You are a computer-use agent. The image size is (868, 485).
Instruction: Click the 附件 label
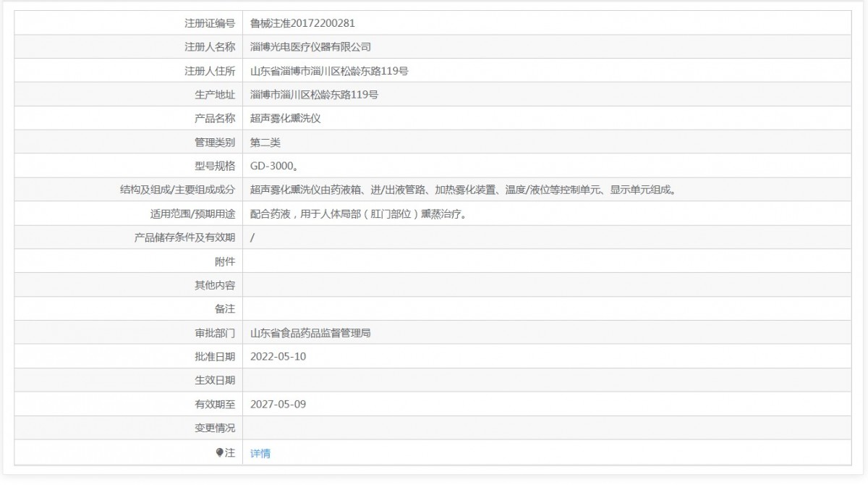pos(225,261)
